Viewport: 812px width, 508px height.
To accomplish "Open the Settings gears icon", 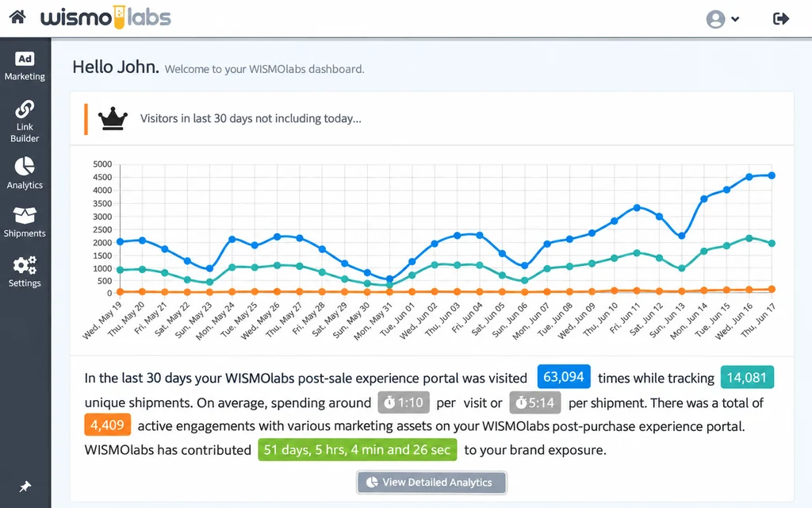I will 25,265.
